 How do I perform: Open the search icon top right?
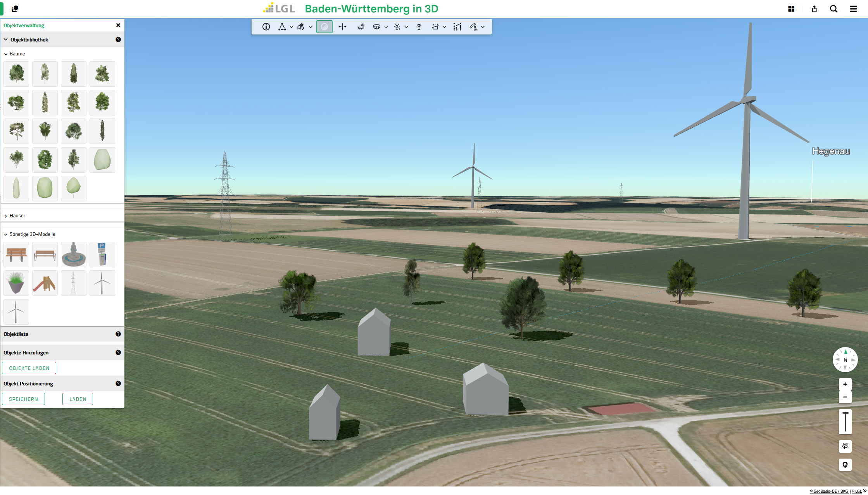click(x=833, y=9)
